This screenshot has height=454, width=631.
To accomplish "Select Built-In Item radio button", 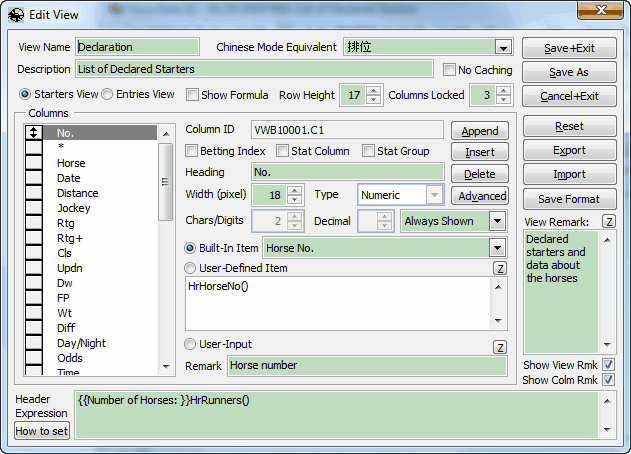I will pyautogui.click(x=190, y=248).
